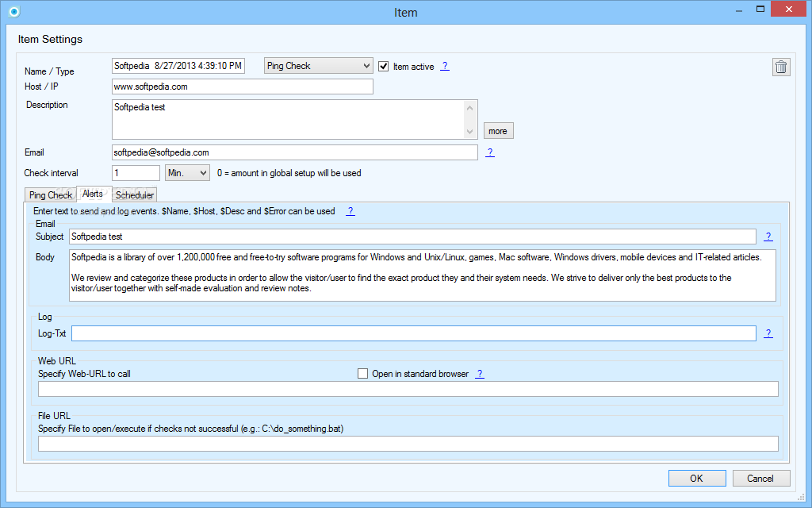This screenshot has height=508, width=812.
Task: Confirm settings with the OK button
Action: coord(696,479)
